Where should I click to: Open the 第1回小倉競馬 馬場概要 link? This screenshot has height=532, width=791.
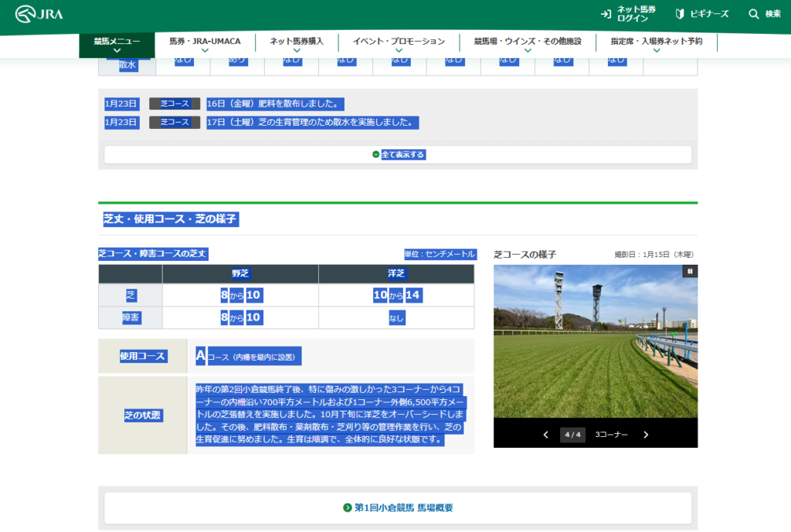click(x=403, y=508)
